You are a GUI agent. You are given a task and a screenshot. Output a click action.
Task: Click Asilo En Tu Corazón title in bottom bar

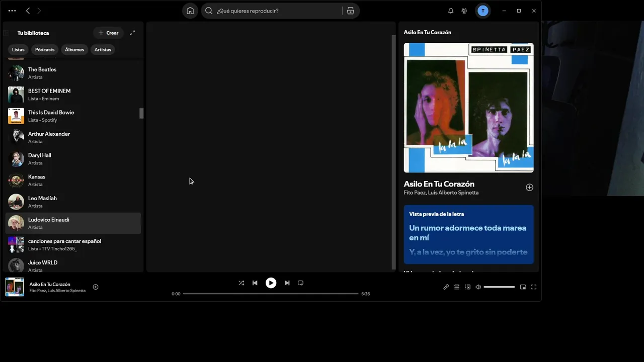pyautogui.click(x=50, y=284)
